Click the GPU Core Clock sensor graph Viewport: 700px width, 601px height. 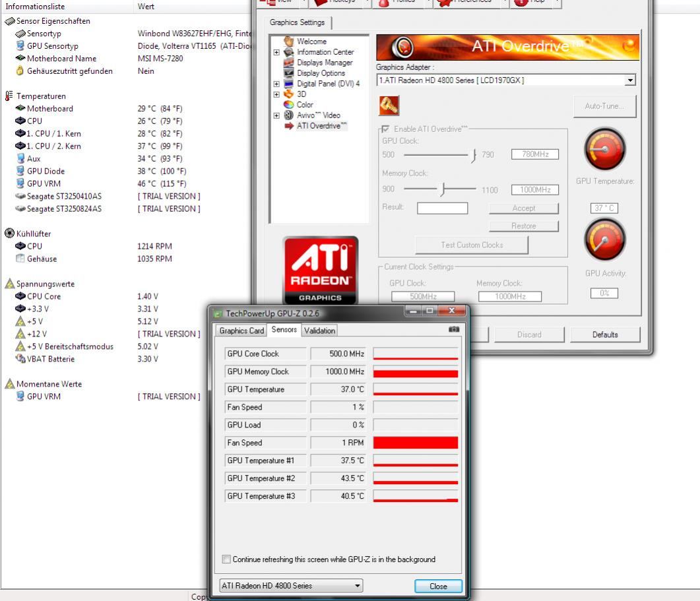(416, 354)
